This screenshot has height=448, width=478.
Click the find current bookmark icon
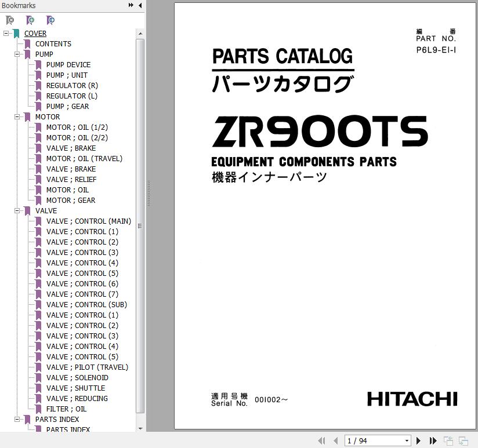50,20
